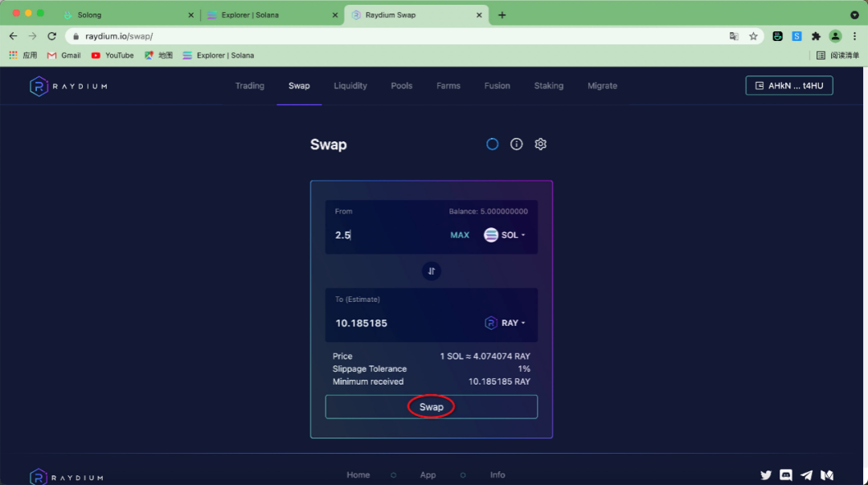This screenshot has width=868, height=485.
Task: Open a new browser tab
Action: pos(502,15)
